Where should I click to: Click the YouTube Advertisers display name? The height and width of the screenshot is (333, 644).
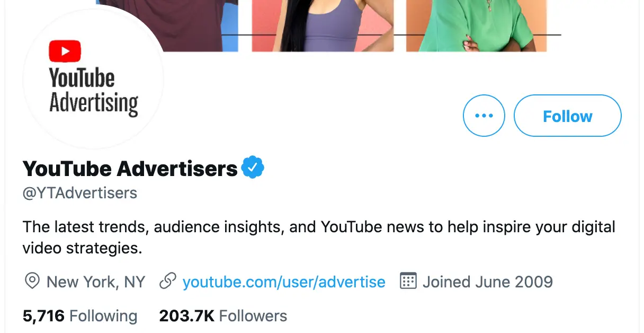pyautogui.click(x=130, y=169)
